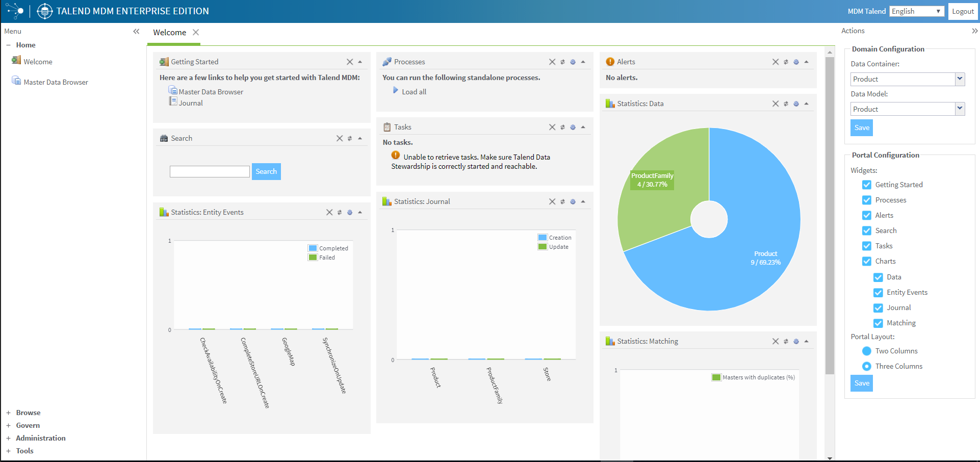Screen dimensions: 980x462
Task: Refresh the Statistics: Data widget
Action: click(x=786, y=104)
